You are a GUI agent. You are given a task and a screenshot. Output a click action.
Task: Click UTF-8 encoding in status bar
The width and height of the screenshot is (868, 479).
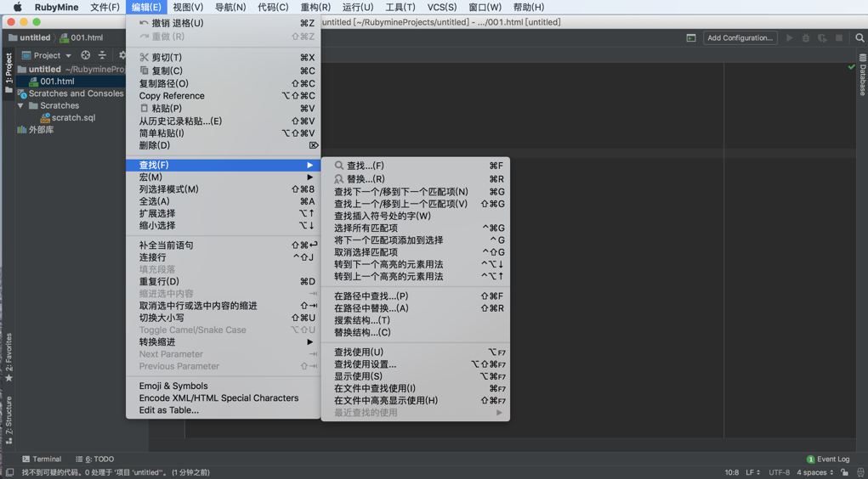pyautogui.click(x=779, y=472)
